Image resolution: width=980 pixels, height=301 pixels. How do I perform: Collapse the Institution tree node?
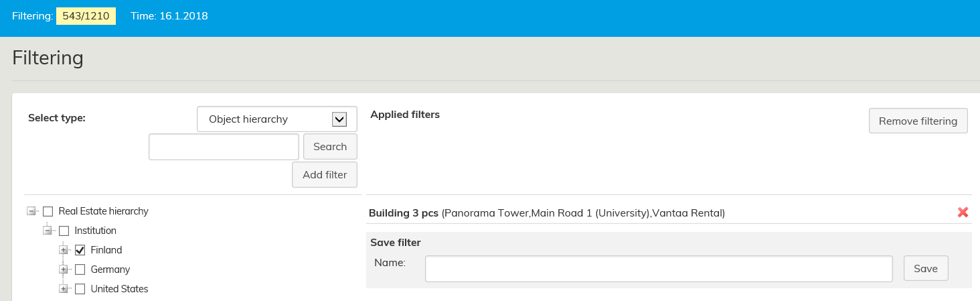point(47,231)
